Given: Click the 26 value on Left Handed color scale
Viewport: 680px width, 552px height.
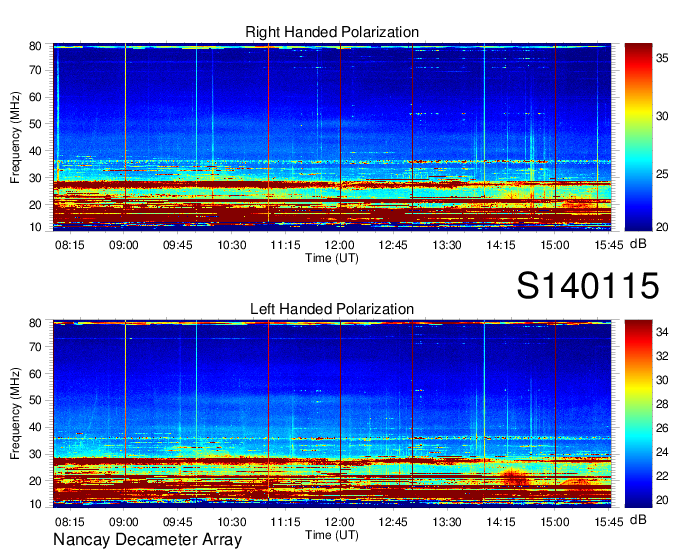Looking at the screenshot, I should click(x=662, y=428).
